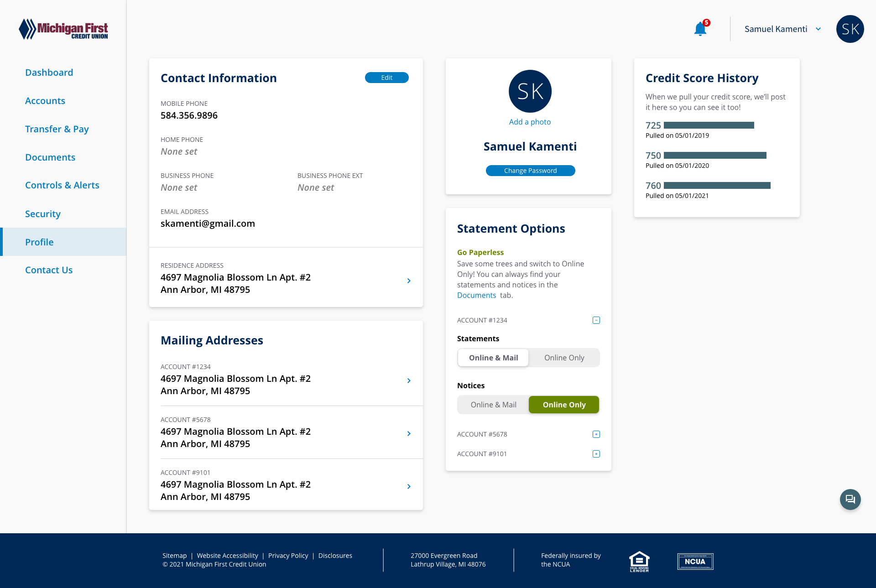Expand Account #5678 statement options

click(596, 434)
